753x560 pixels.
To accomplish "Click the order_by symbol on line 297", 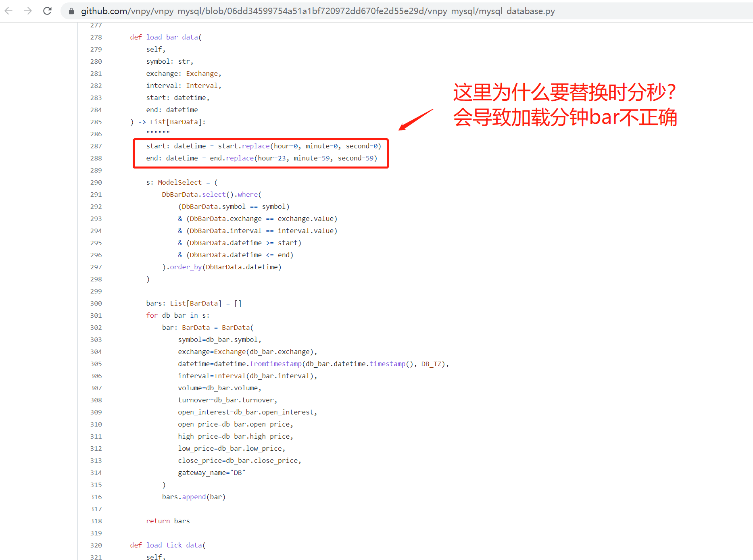I will coord(185,267).
